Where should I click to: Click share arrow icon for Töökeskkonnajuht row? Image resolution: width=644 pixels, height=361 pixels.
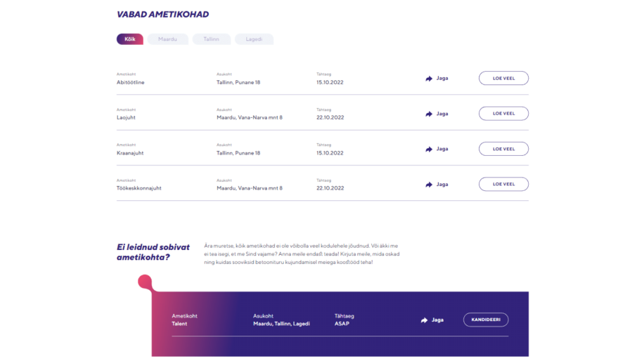tap(429, 185)
